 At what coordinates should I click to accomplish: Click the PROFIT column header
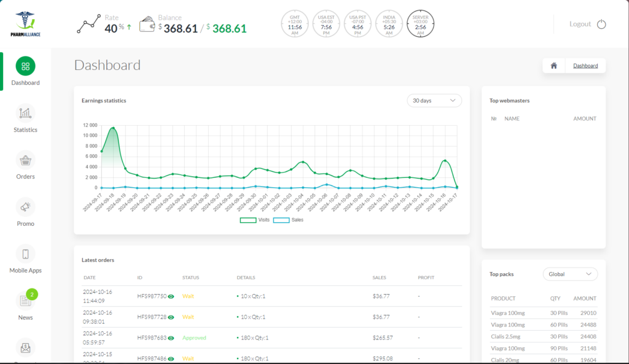426,277
